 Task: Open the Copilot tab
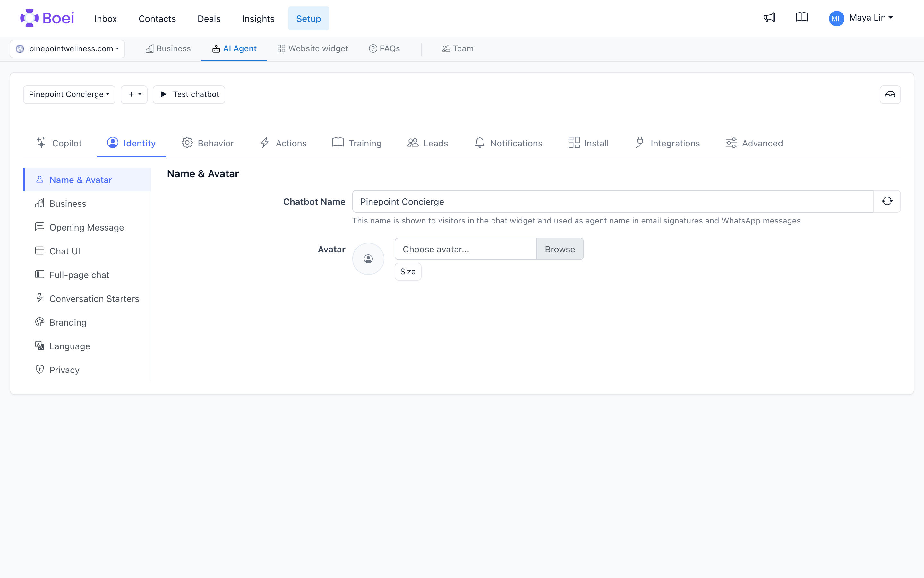click(x=59, y=143)
